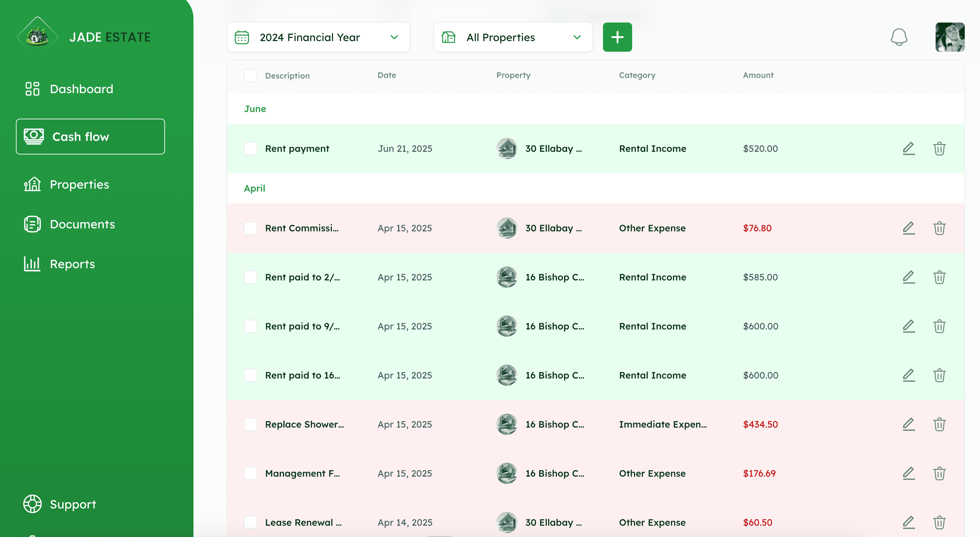Select the Replace Shower row checkbox
The width and height of the screenshot is (980, 537).
click(x=250, y=424)
